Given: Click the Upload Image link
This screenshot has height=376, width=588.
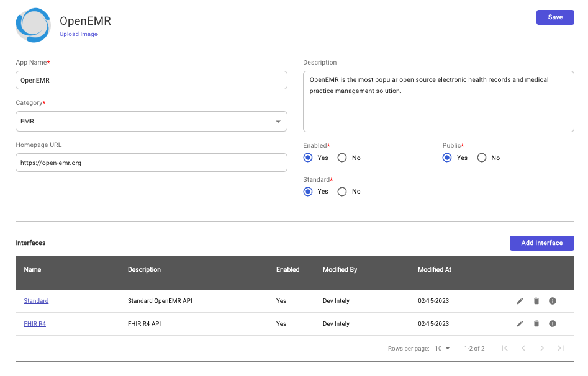Looking at the screenshot, I should pos(78,34).
